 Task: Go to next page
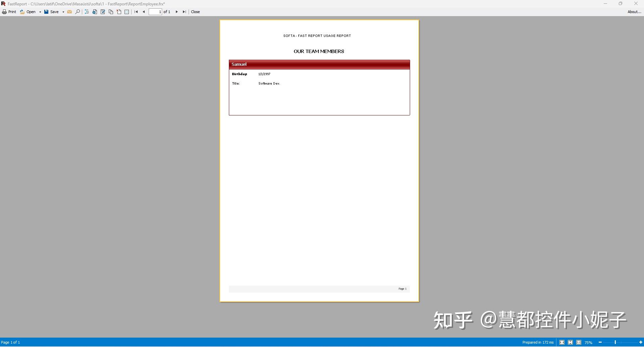(x=177, y=12)
